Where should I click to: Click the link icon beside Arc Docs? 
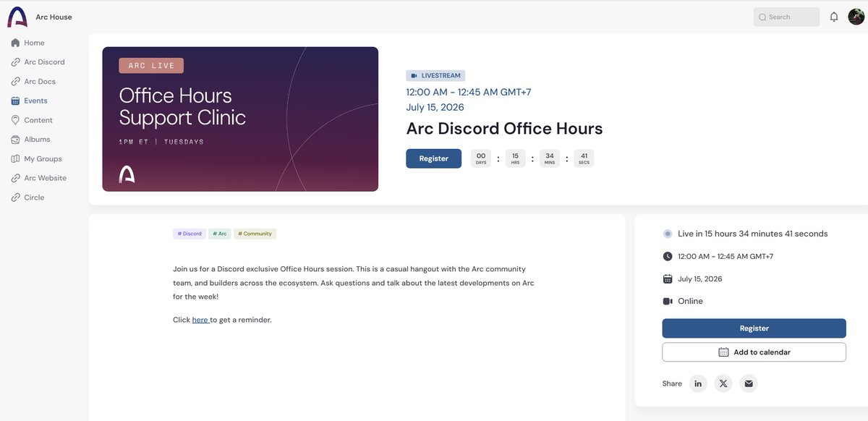pyautogui.click(x=16, y=82)
